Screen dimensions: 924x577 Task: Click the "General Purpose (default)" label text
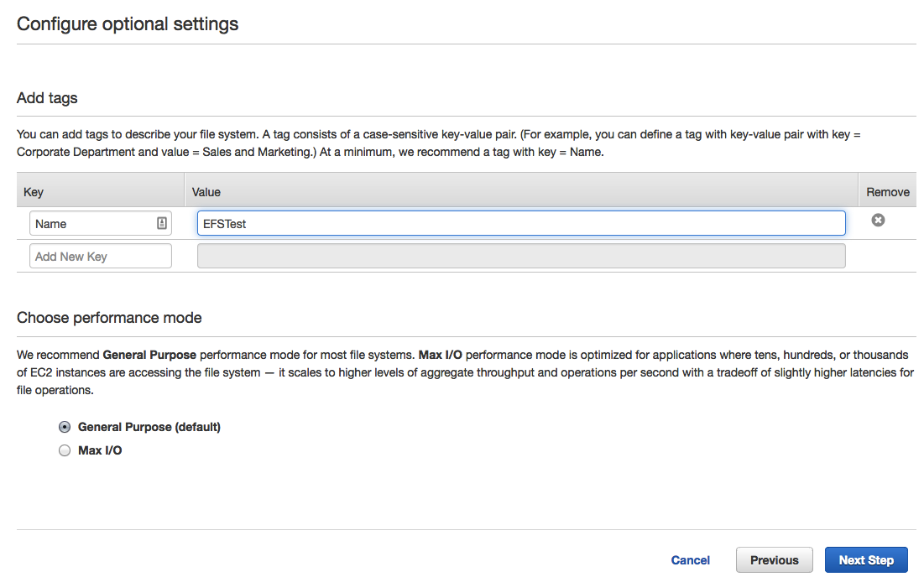coord(149,427)
